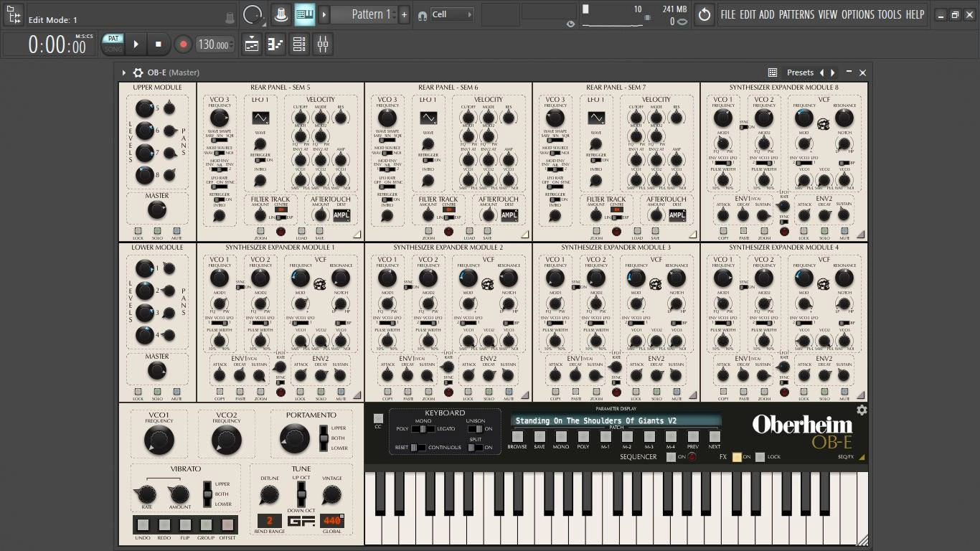This screenshot has width=980, height=551.
Task: Open OB-E plugin gear options
Action: coord(138,72)
